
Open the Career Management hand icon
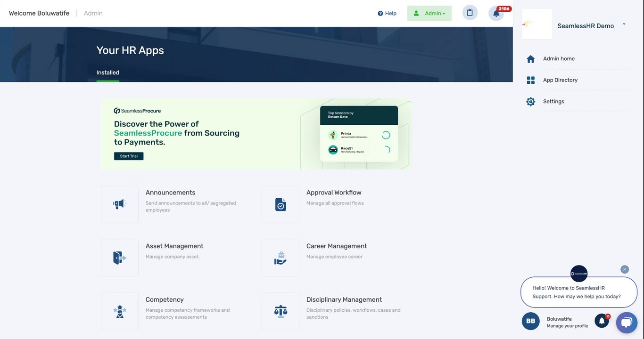pyautogui.click(x=281, y=258)
